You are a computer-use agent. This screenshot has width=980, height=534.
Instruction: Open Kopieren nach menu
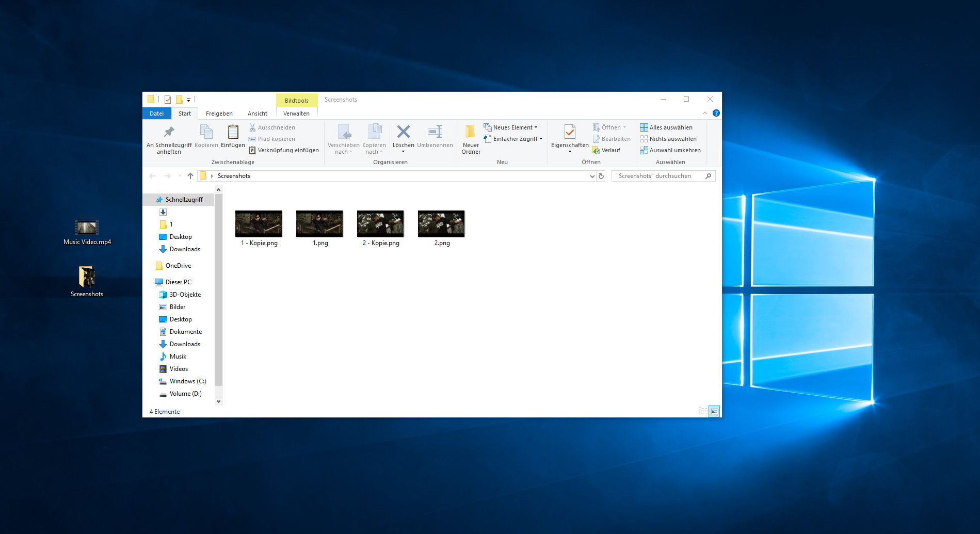click(x=374, y=139)
